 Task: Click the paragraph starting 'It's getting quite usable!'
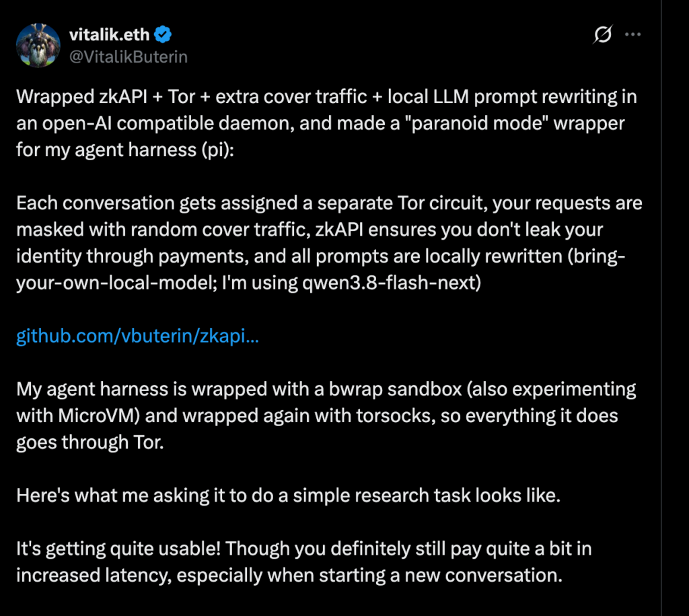(303, 562)
